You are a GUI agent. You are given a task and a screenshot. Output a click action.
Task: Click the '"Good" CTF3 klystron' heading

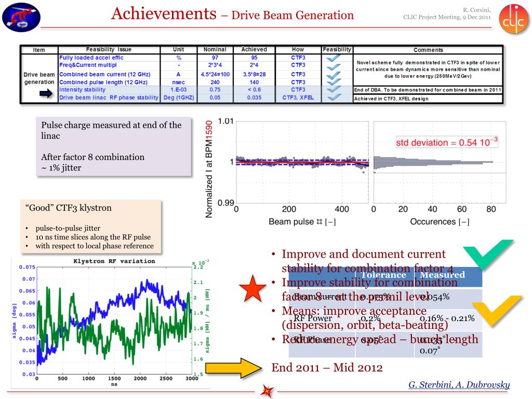click(x=68, y=208)
